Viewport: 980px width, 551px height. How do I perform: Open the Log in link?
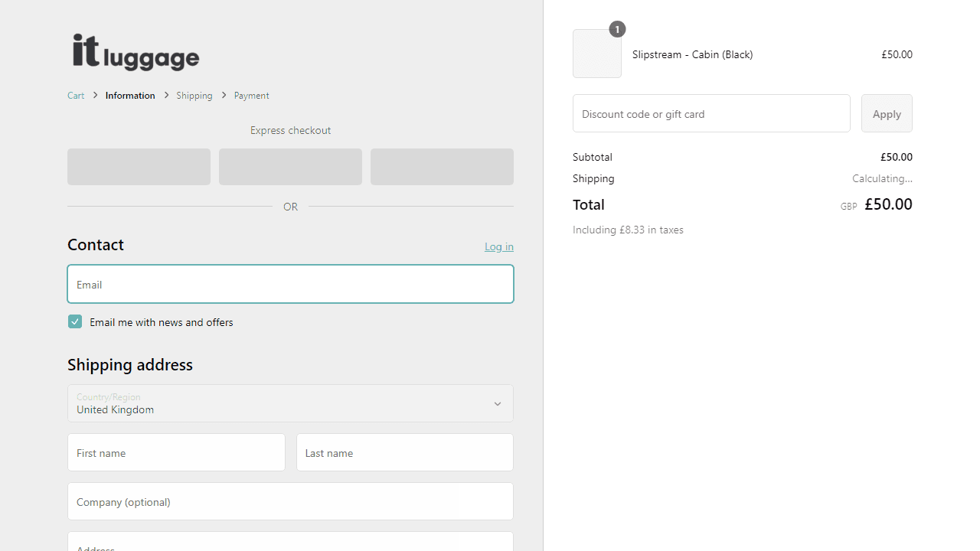[499, 246]
